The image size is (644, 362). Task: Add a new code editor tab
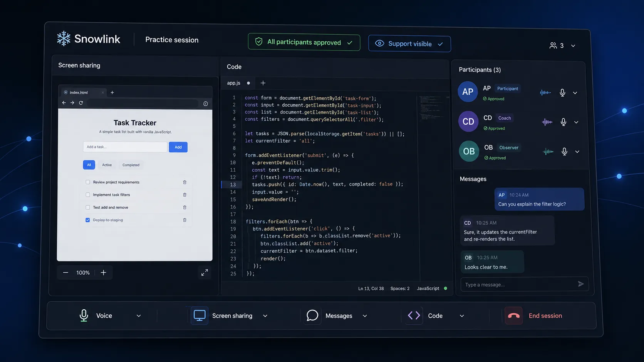click(263, 83)
